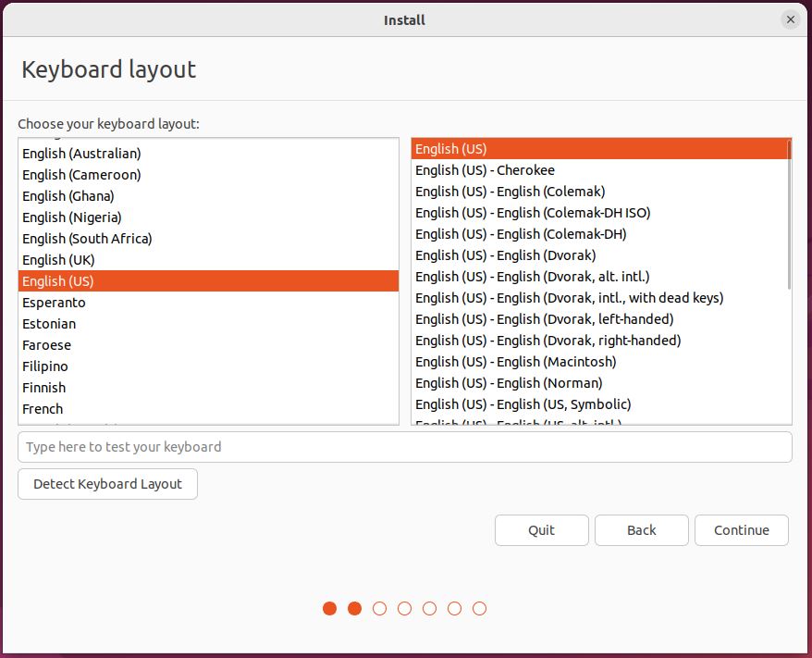Screen dimensions: 812x658
Task: Click the keyboard test input field
Action: pos(404,447)
